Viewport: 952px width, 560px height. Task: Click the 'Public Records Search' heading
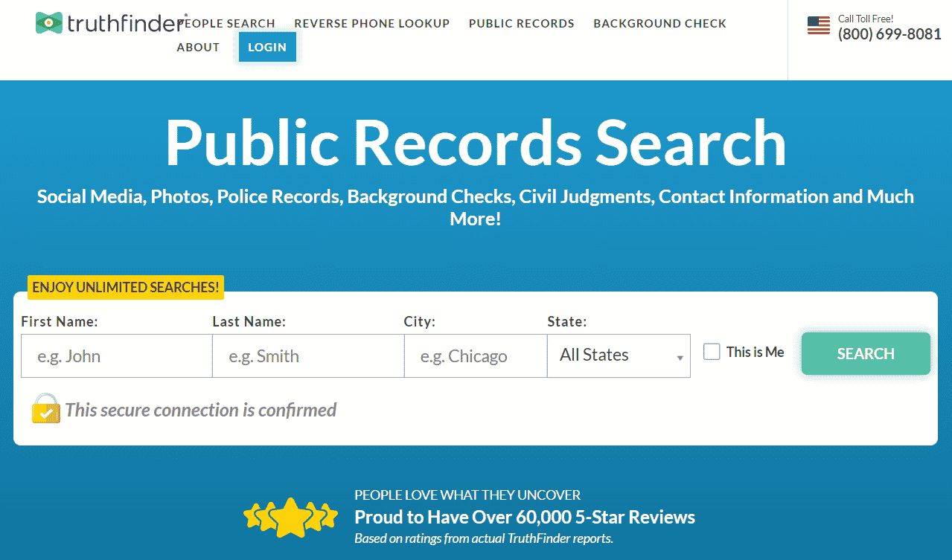(x=476, y=141)
